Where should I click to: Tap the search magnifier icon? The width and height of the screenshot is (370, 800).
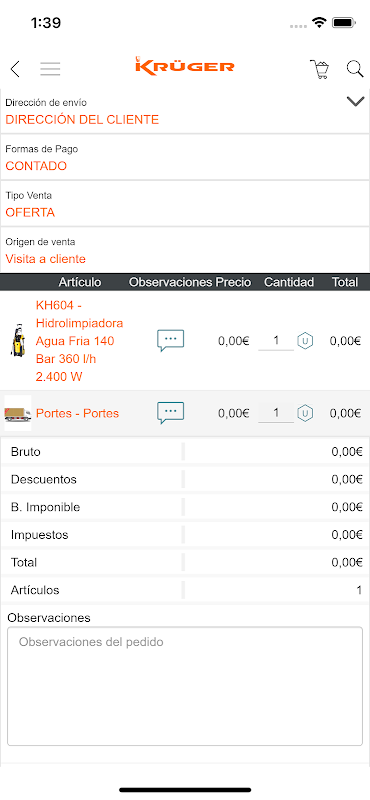(x=355, y=68)
